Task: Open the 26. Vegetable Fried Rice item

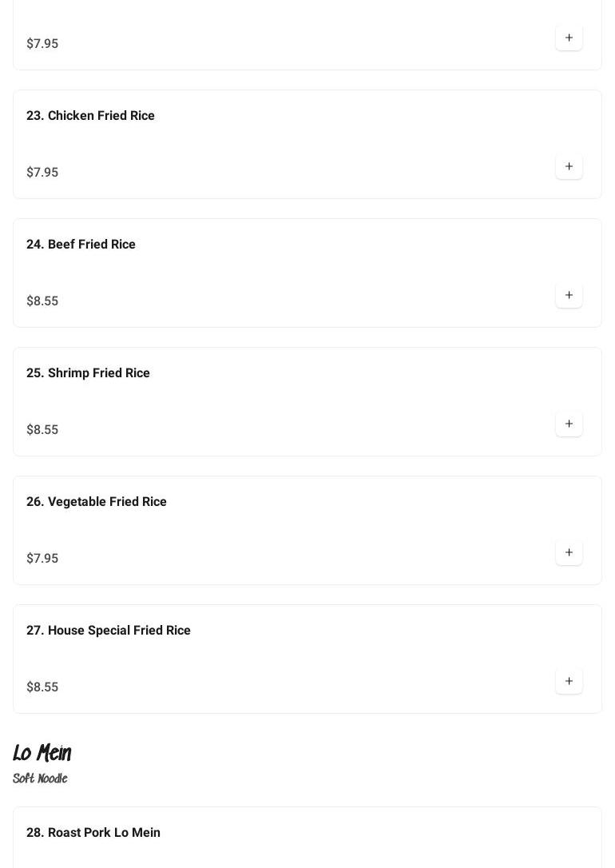Action: pos(96,502)
